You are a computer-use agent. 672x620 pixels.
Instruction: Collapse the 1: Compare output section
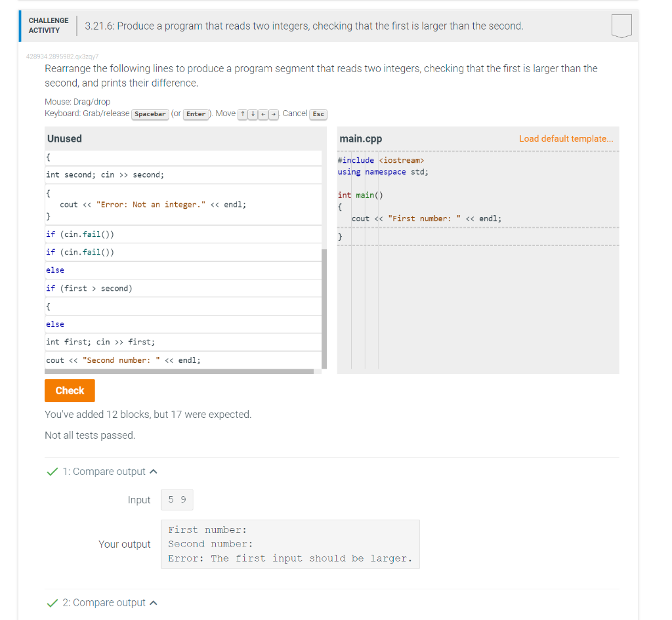[x=154, y=471]
